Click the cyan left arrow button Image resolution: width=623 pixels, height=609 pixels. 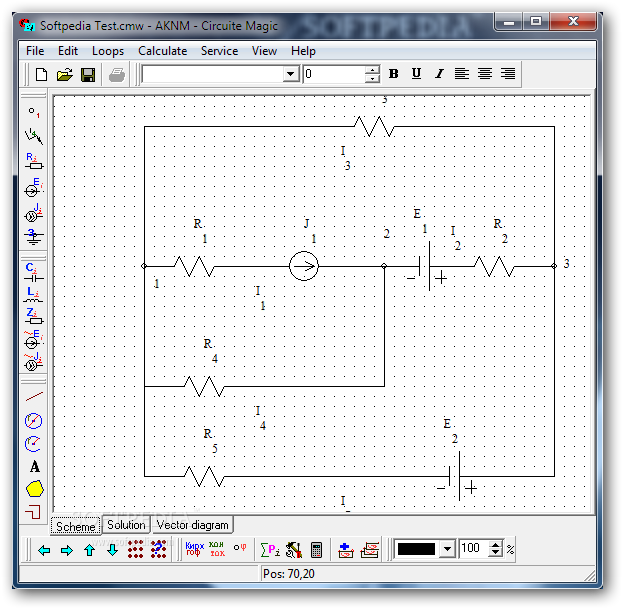[x=44, y=550]
